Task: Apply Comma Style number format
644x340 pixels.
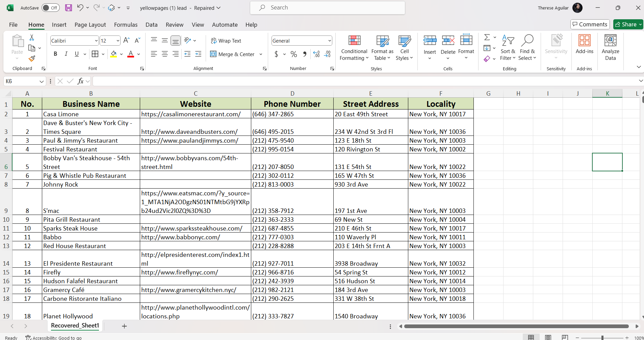Action: click(305, 54)
